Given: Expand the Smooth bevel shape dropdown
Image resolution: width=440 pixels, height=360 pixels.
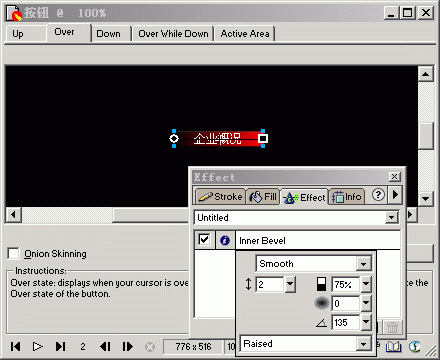Looking at the screenshot, I should click(364, 264).
